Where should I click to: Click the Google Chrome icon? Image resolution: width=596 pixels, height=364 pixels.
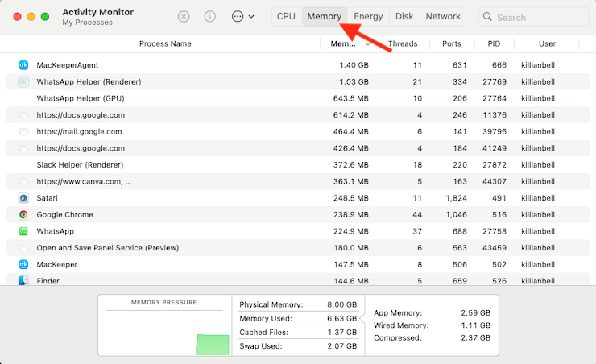click(x=23, y=215)
